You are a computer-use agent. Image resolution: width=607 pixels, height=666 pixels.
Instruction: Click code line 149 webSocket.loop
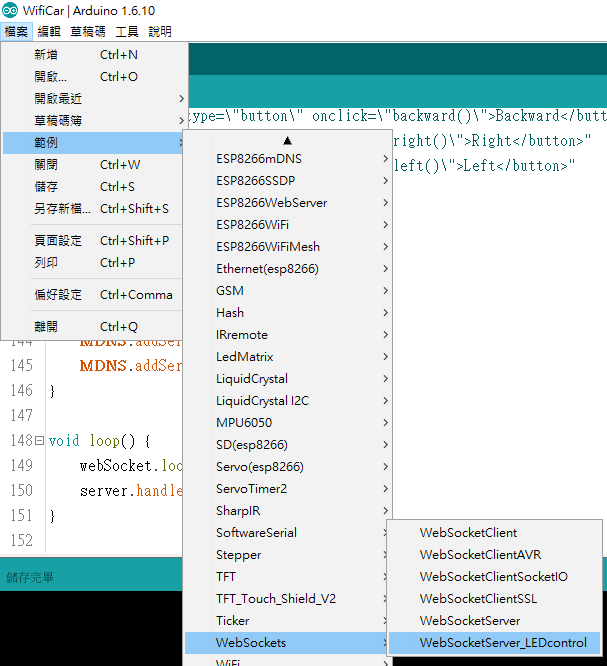pyautogui.click(x=131, y=466)
